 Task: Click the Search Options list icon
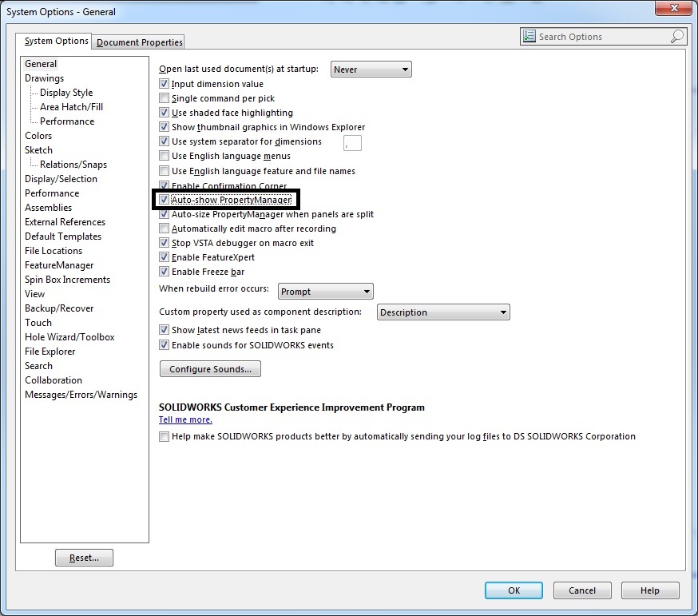click(x=529, y=37)
